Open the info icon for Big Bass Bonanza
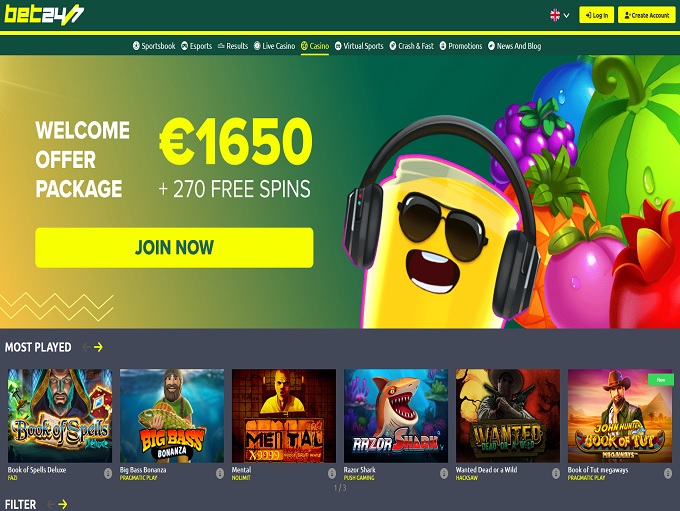The height and width of the screenshot is (511, 680). tap(220, 473)
